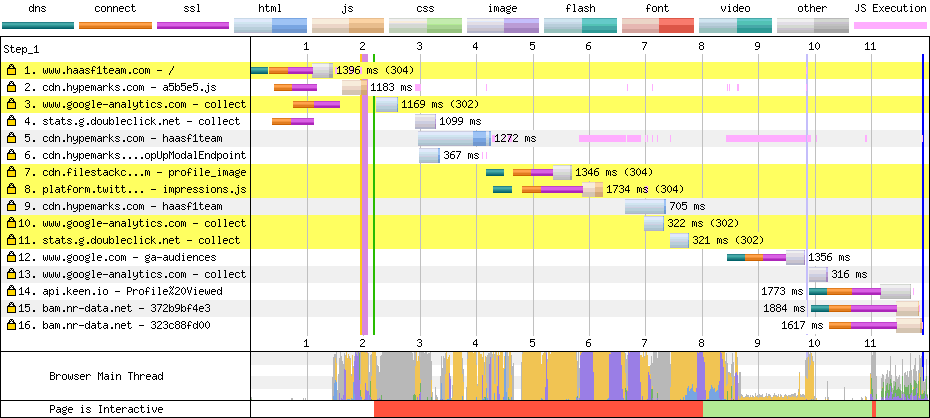Click the lock icon on row 11 stats.g.doubleclick.net
The image size is (930, 418).
click(11, 240)
